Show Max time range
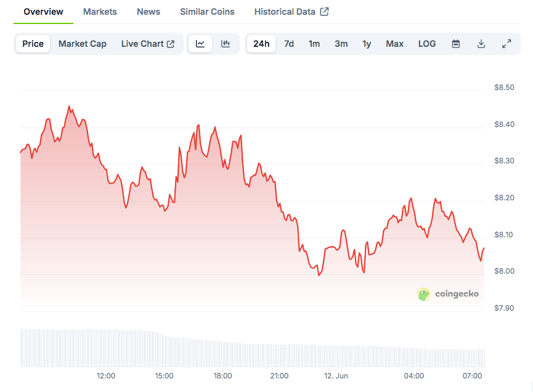 pyautogui.click(x=395, y=44)
